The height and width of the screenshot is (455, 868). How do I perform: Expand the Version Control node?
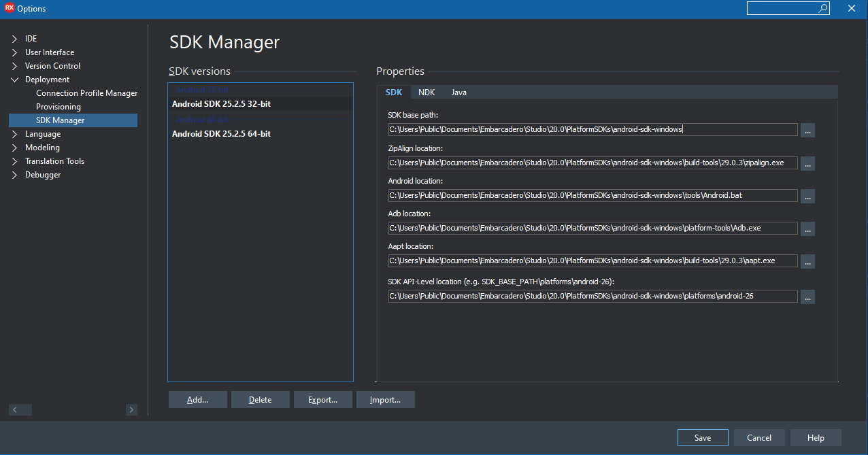click(x=14, y=66)
